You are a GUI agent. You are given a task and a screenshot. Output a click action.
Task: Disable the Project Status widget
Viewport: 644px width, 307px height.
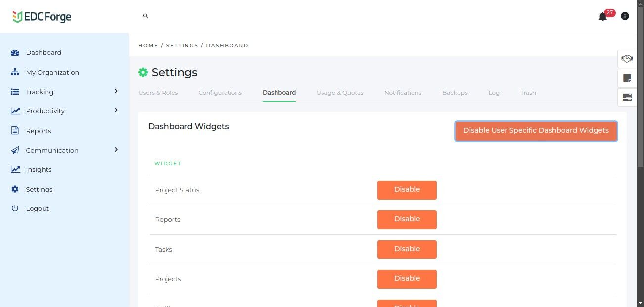407,190
